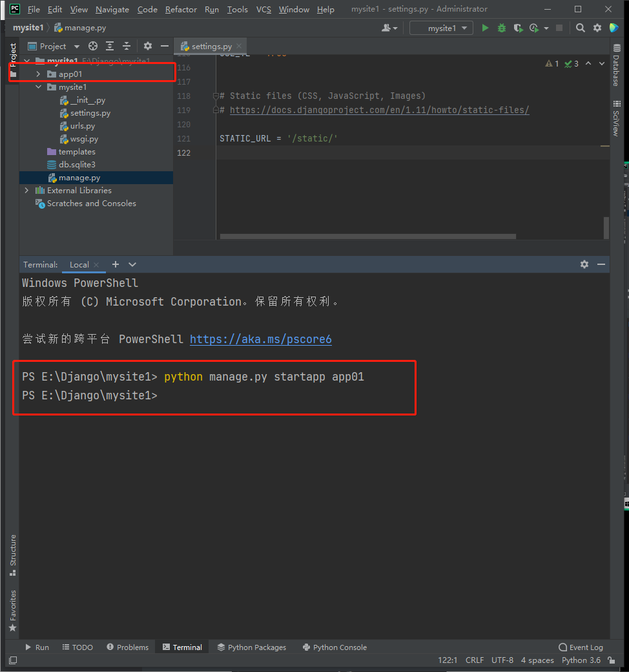Open the Problems tool tab
This screenshot has height=672, width=629.
tap(128, 647)
